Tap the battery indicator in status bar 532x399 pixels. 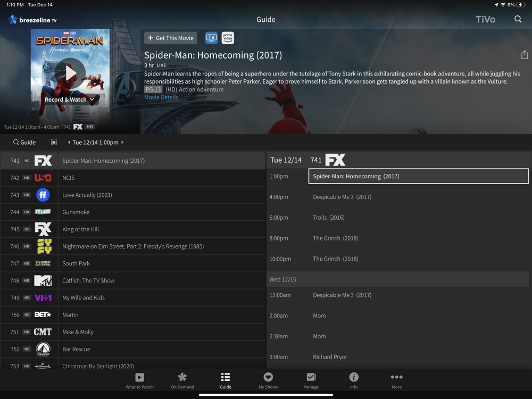point(521,5)
